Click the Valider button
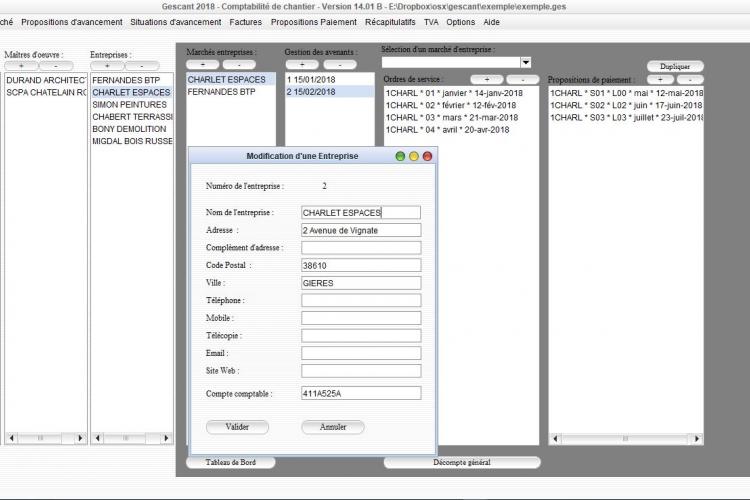 coord(237,427)
